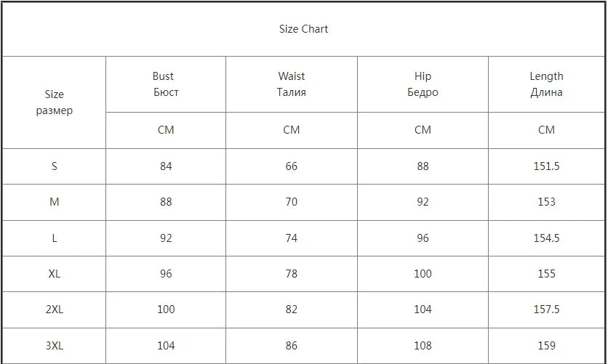The image size is (608, 364).
Task: Select the Bust column header
Action: (166, 84)
